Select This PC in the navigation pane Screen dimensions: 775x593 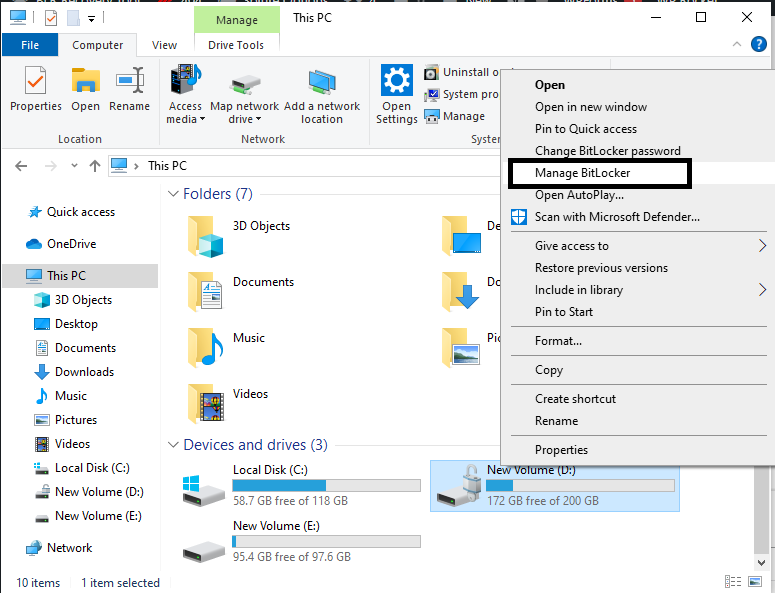pyautogui.click(x=80, y=276)
